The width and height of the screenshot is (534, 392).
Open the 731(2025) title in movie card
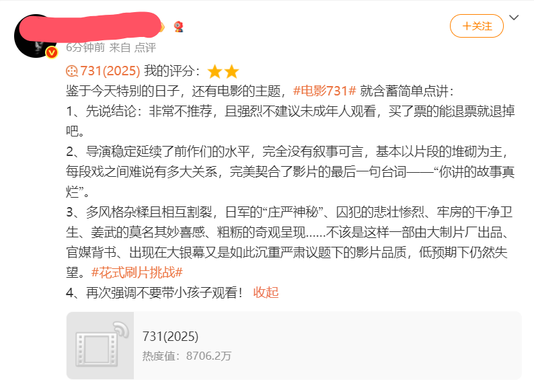pyautogui.click(x=170, y=336)
